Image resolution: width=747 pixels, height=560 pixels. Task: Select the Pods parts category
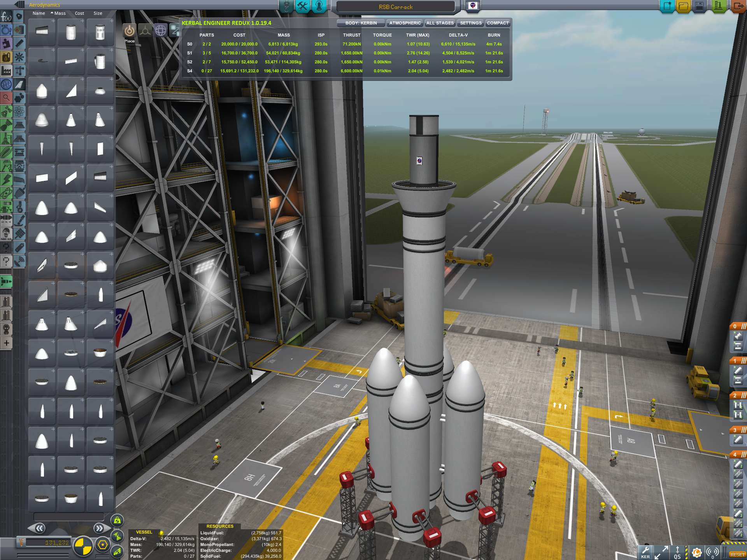tap(19, 17)
